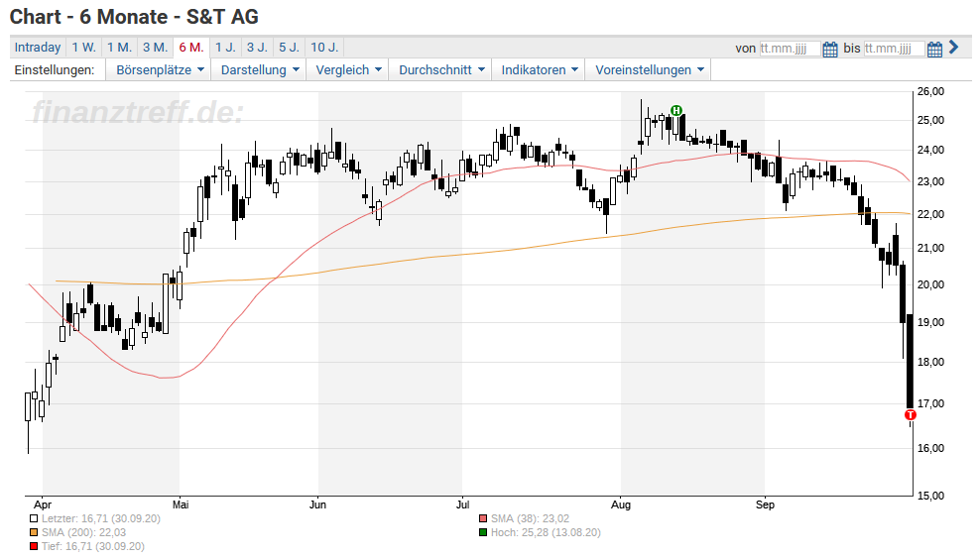Click the 17,00 y-axis price label

(930, 404)
